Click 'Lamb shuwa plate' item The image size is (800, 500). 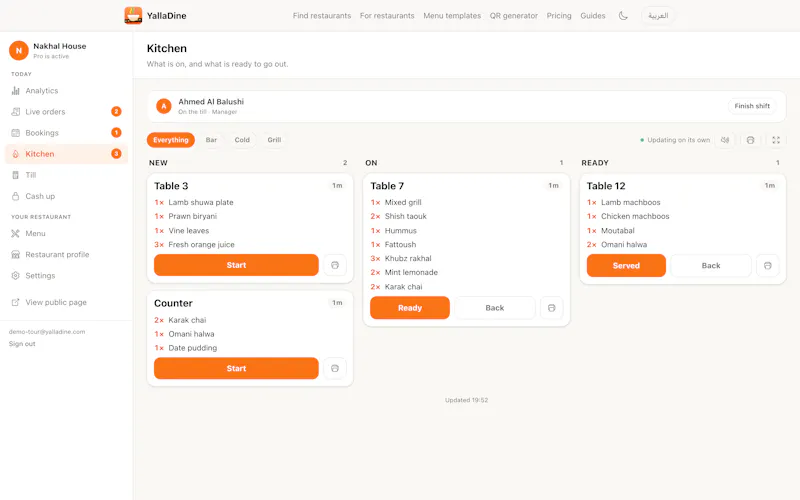201,203
